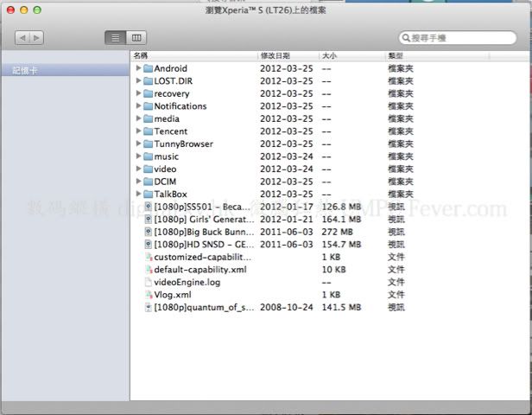Click the back navigation arrow
The width and height of the screenshot is (532, 415).
(22, 38)
